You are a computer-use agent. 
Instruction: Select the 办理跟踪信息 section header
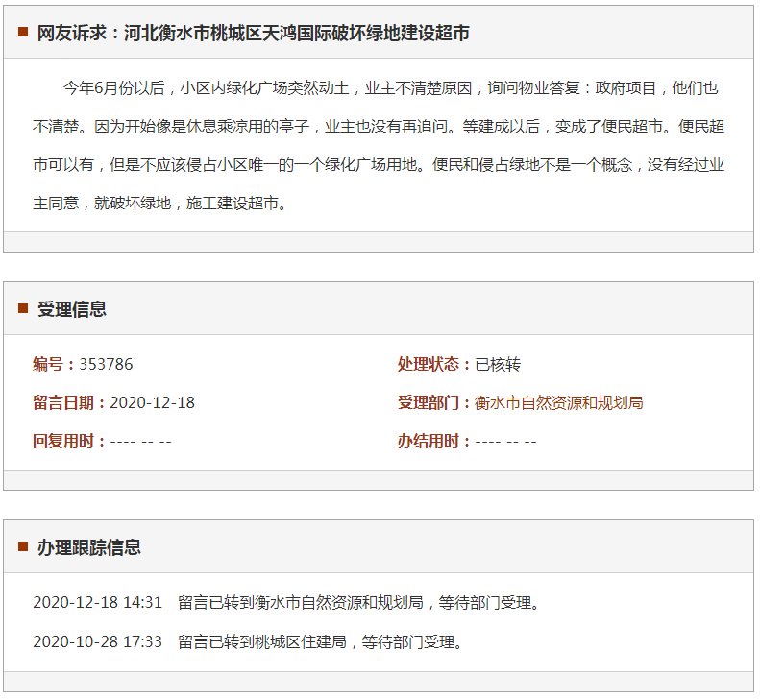tap(89, 546)
